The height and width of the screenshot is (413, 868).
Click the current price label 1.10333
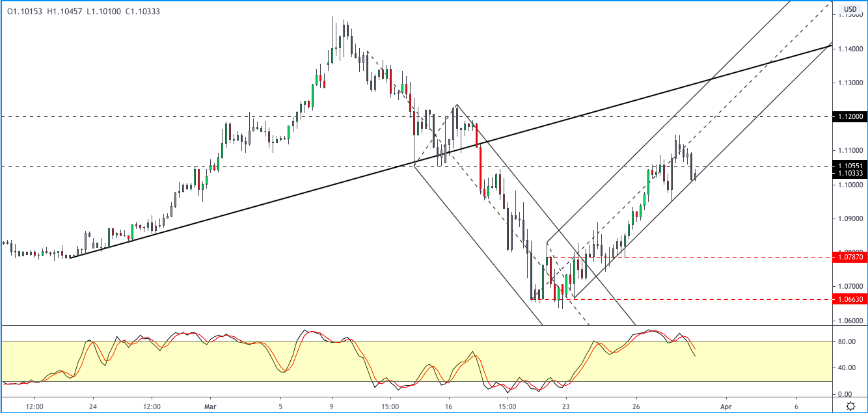tap(850, 173)
